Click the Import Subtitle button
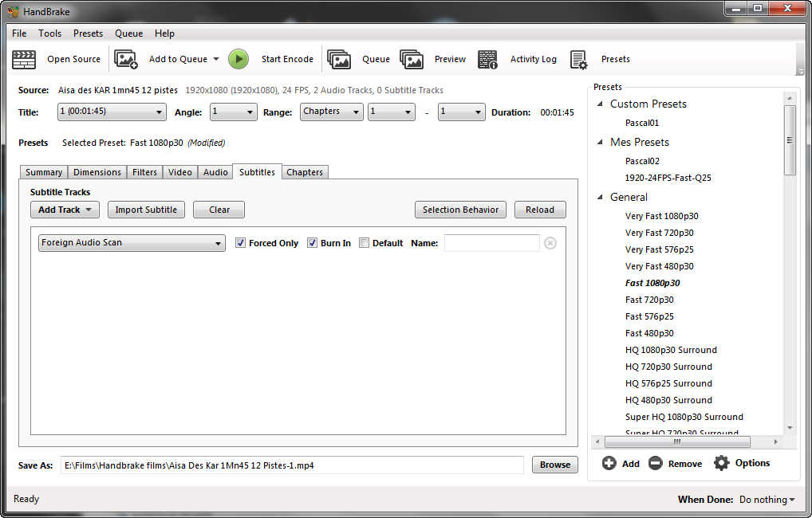The image size is (812, 518). coord(146,210)
